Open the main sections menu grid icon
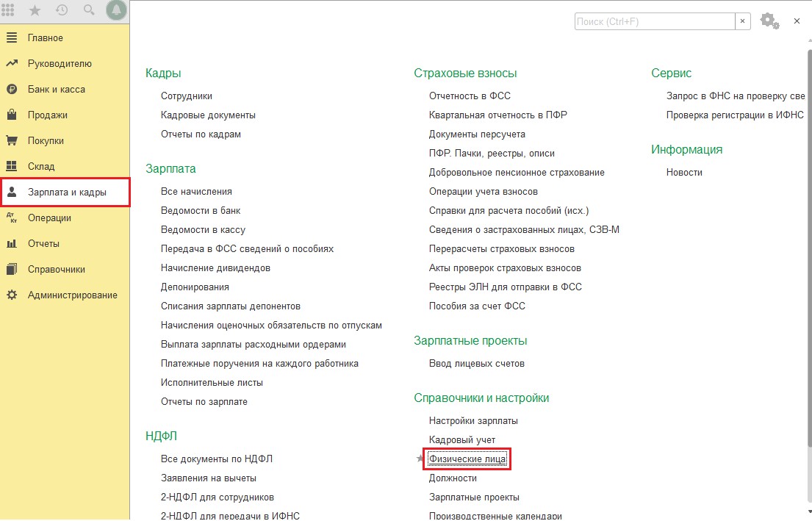 coord(10,10)
